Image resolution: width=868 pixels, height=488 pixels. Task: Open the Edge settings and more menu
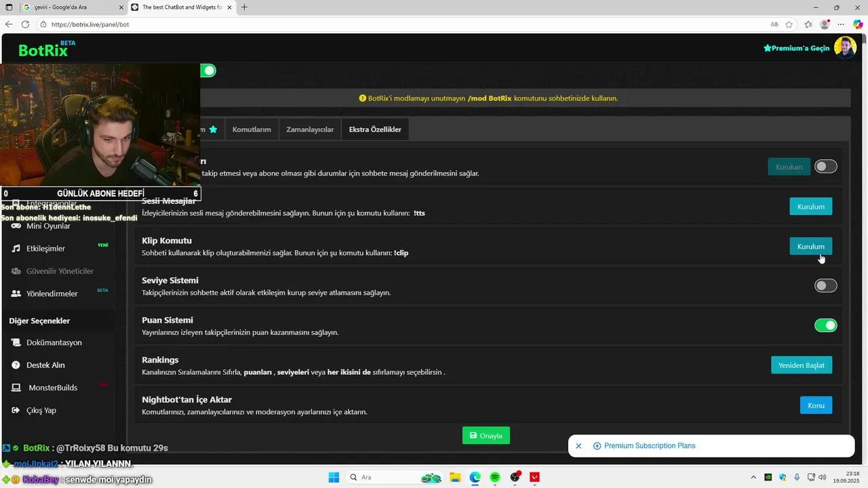coord(842,24)
